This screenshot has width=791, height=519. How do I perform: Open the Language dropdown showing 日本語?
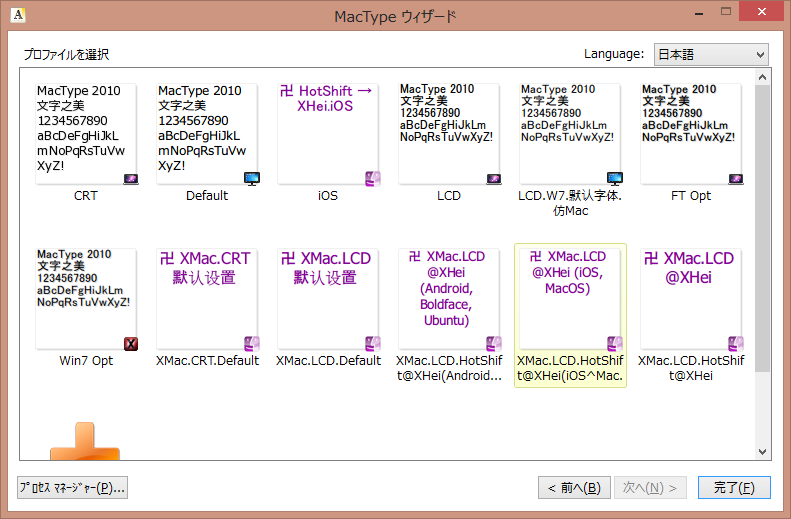(x=711, y=54)
